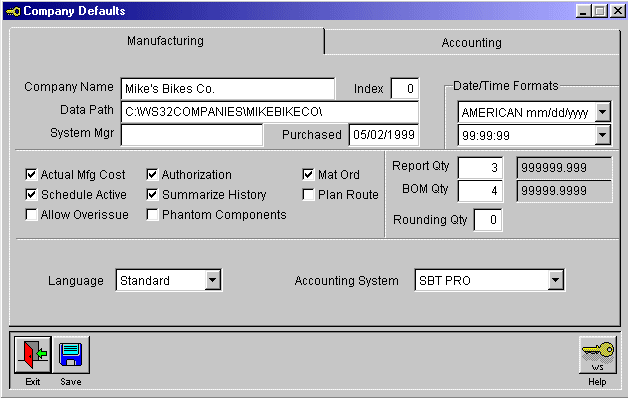Toggle the Schedule Active checkbox
The image size is (628, 398).
pyautogui.click(x=31, y=195)
